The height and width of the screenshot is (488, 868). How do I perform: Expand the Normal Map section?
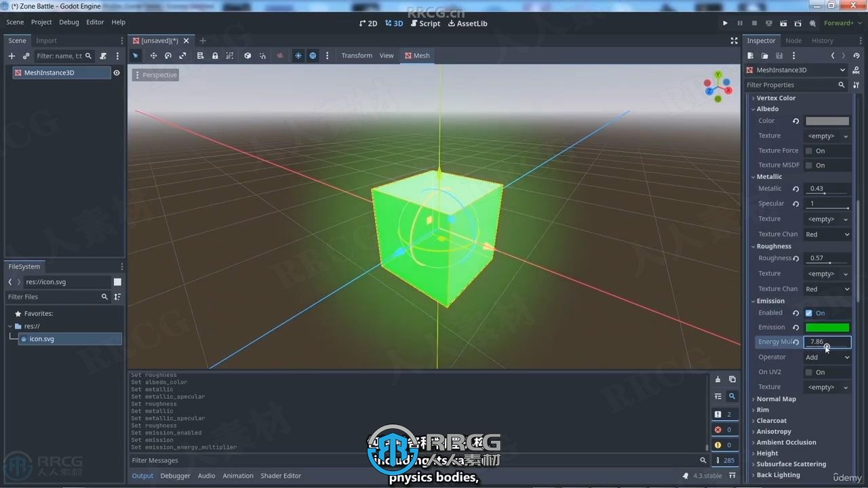pos(776,399)
